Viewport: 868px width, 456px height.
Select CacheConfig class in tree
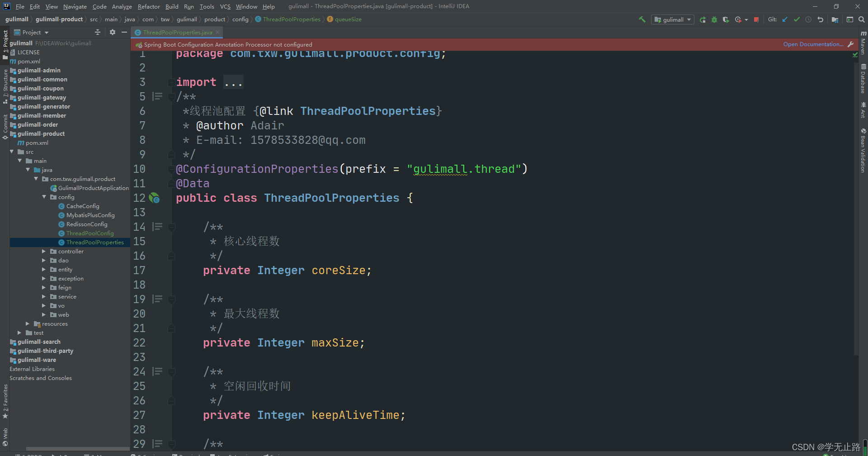(x=83, y=206)
